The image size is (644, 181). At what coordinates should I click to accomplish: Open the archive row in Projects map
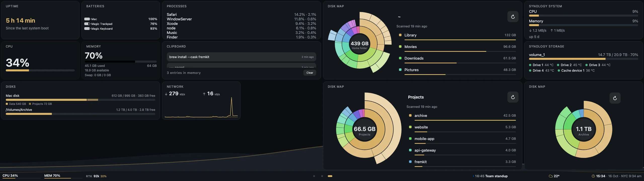(462, 117)
